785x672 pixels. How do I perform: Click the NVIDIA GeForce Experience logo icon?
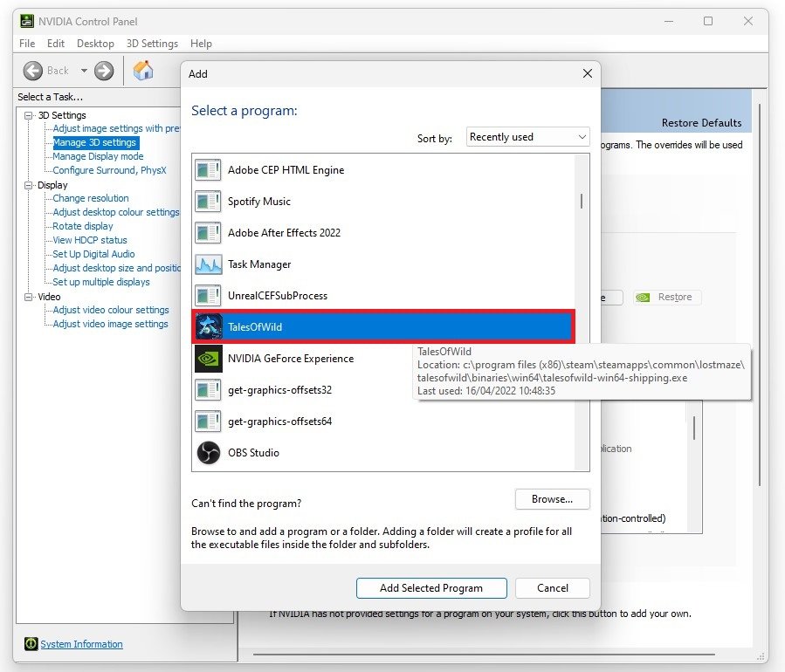coord(209,359)
